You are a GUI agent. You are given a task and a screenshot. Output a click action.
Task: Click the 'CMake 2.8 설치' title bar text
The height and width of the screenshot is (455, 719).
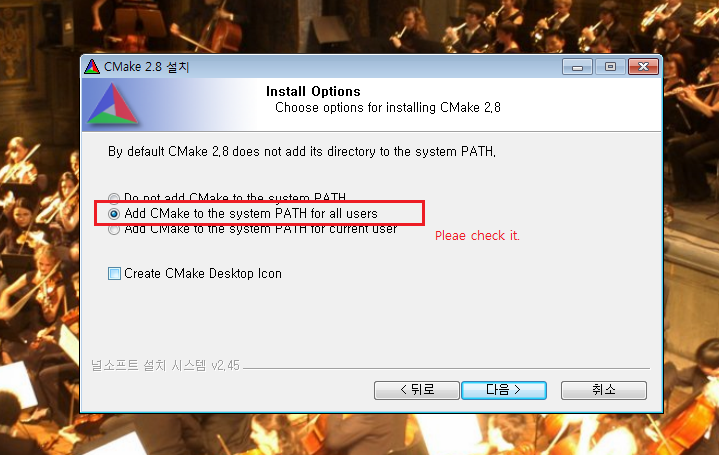pos(146,67)
